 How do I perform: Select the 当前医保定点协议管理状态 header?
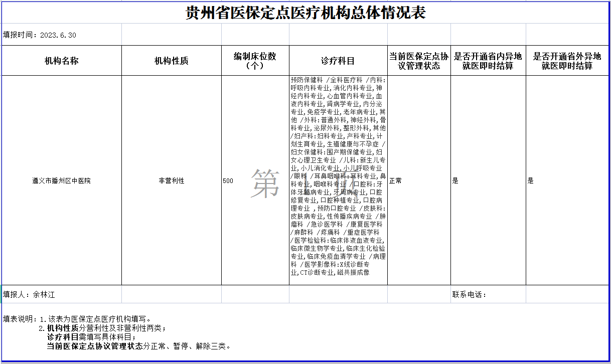point(419,60)
